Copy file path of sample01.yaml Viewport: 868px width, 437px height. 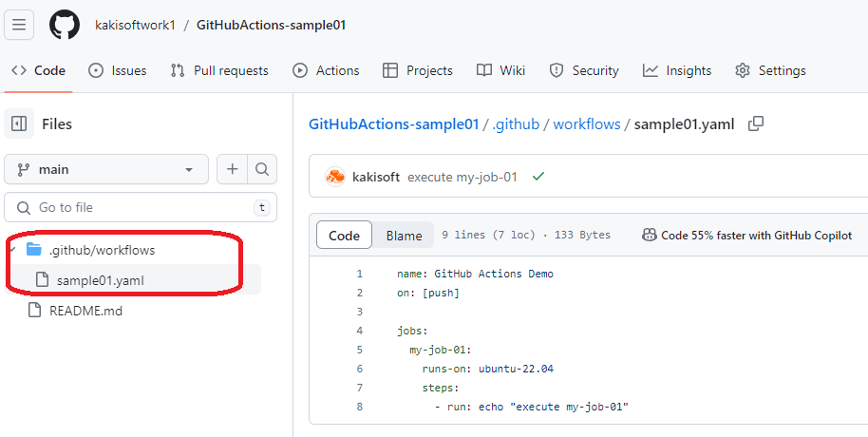pyautogui.click(x=756, y=124)
